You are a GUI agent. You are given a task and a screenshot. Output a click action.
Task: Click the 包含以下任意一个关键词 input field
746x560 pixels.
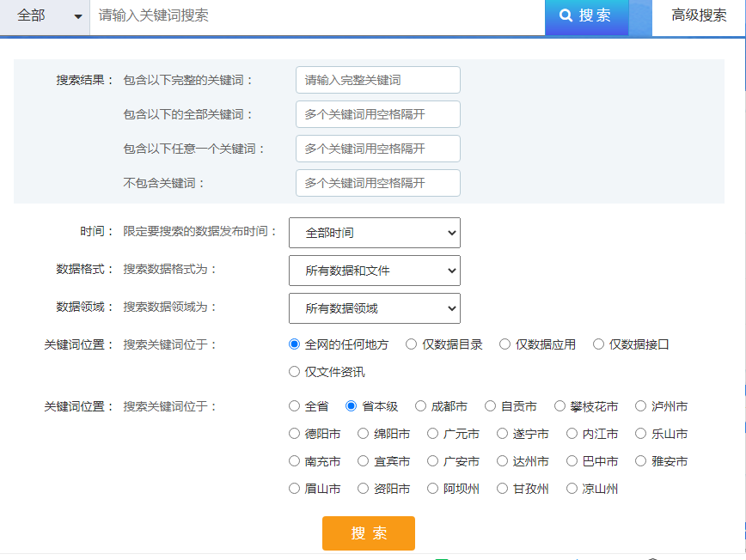(378, 149)
